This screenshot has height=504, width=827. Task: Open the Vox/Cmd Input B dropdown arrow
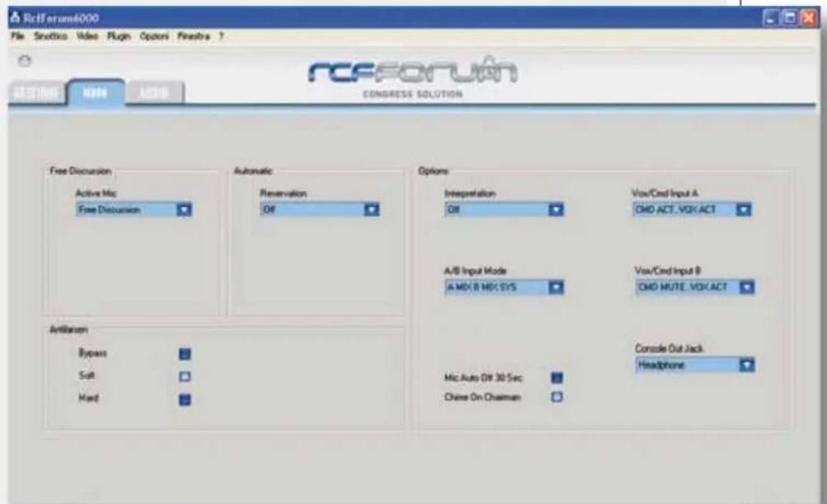pyautogui.click(x=747, y=287)
